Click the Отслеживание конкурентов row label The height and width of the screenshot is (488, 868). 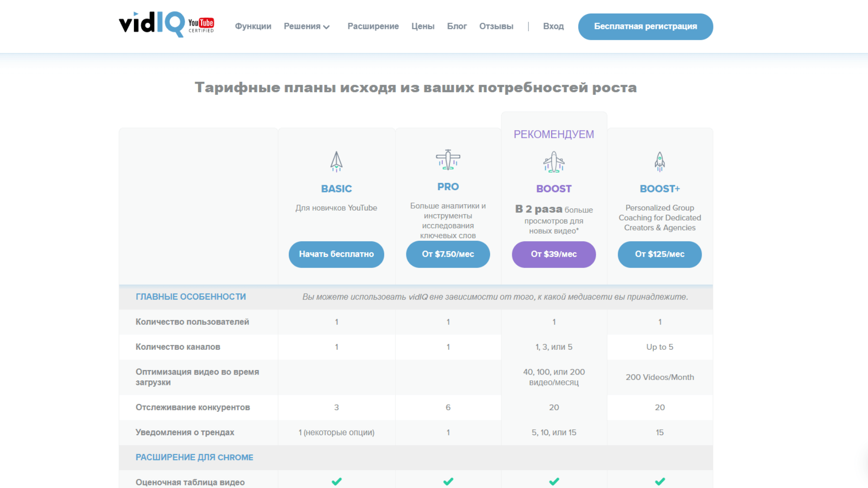pos(193,407)
